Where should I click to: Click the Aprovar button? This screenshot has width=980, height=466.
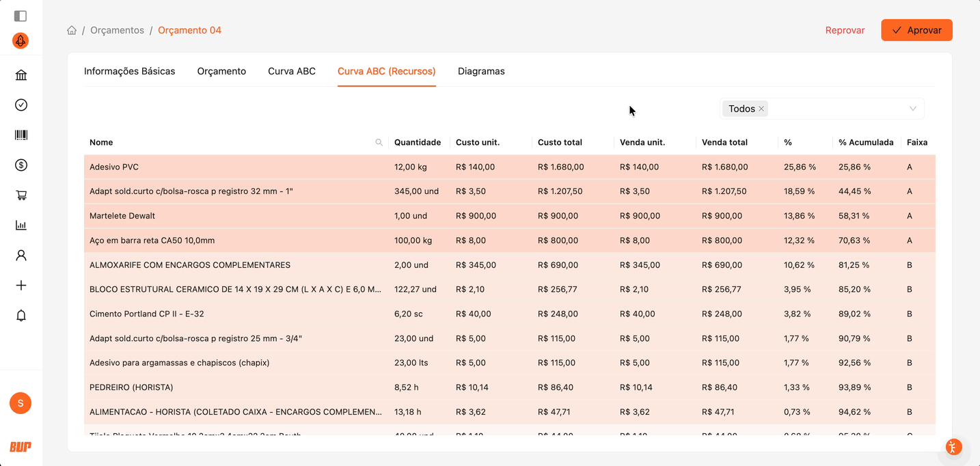tap(916, 30)
